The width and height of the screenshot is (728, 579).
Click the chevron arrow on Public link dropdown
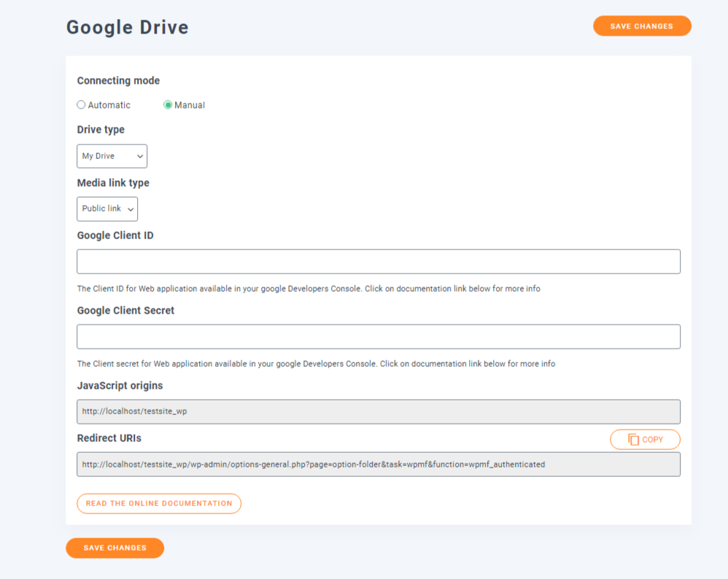pos(131,209)
